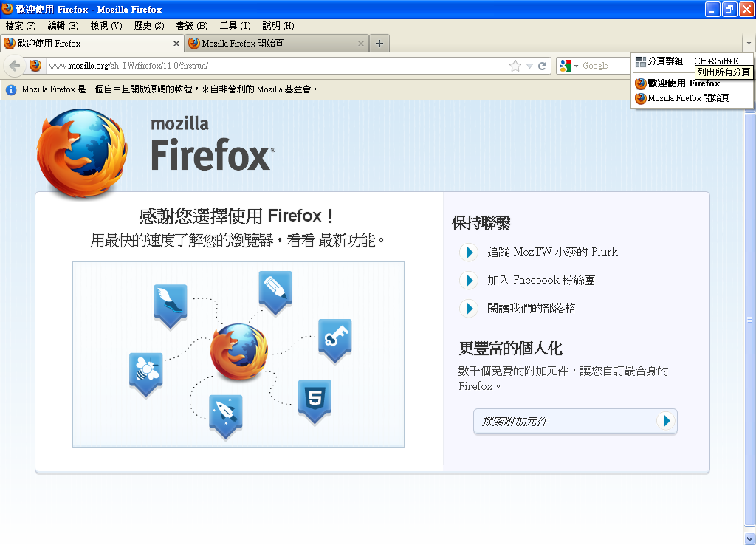The height and width of the screenshot is (545, 756).
Task: Click the Google search box
Action: tap(605, 66)
